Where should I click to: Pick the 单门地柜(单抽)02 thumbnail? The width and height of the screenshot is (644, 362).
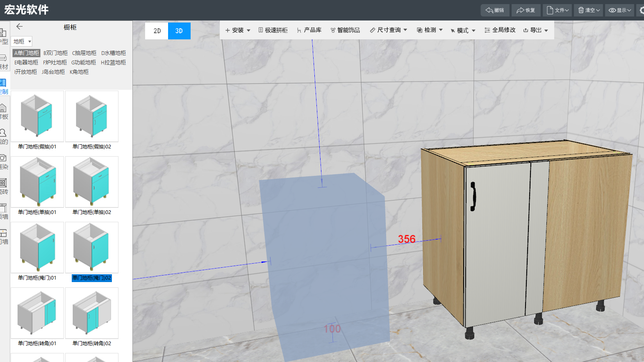pos(92,182)
